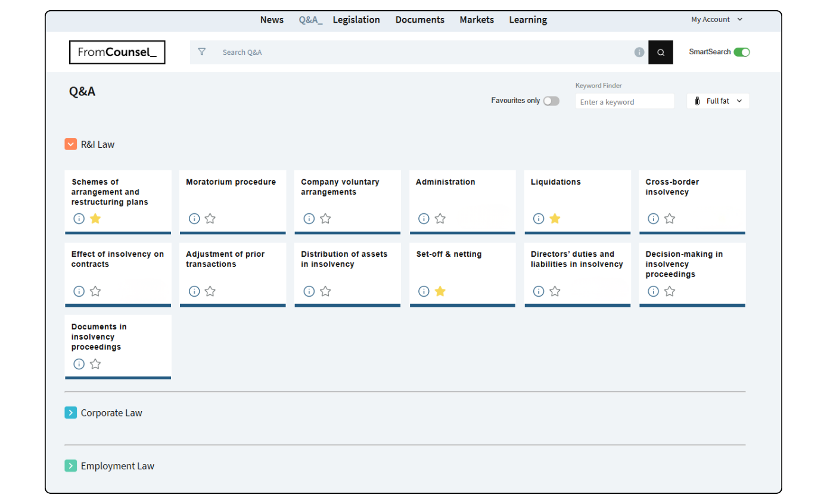The image size is (827, 504).
Task: Open info for Decision-making in insolvency proceedings
Action: click(x=654, y=291)
